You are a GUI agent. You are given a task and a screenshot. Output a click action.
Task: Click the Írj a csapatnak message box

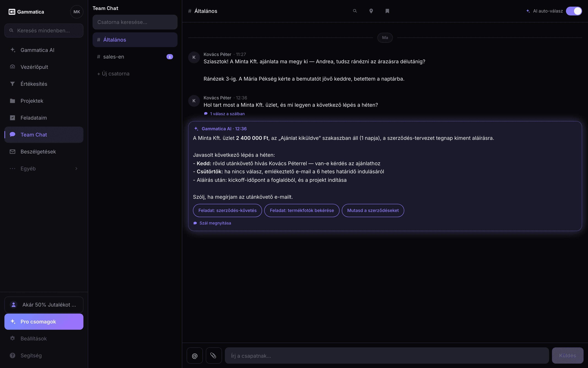[x=387, y=356]
